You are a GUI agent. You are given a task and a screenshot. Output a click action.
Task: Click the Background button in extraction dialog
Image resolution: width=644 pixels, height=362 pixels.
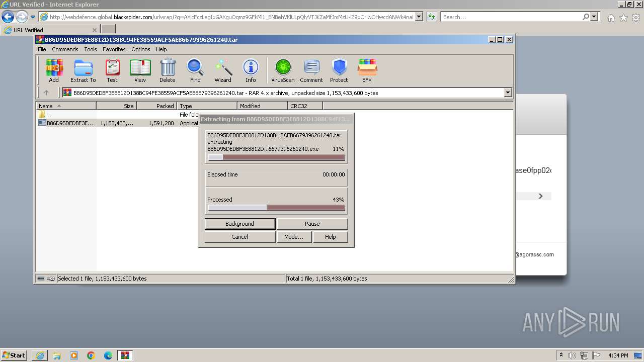(x=240, y=224)
